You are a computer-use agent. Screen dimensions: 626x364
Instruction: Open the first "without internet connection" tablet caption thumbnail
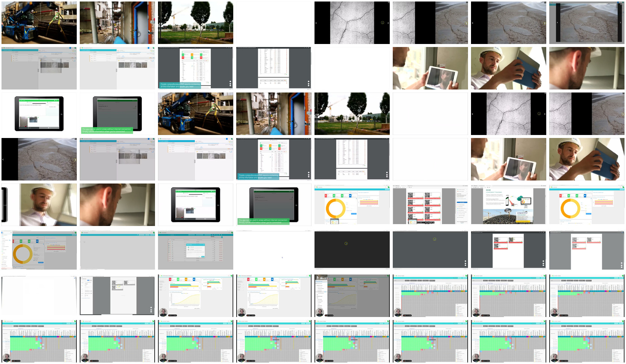coord(117,114)
